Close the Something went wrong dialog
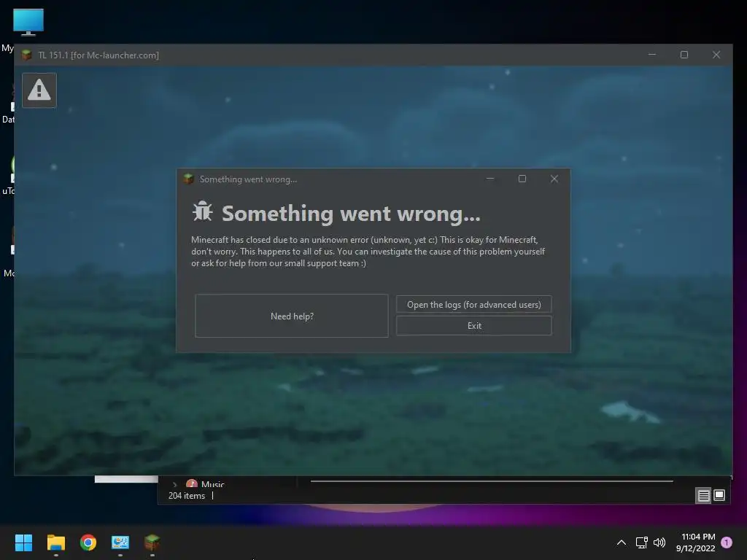Image resolution: width=747 pixels, height=560 pixels. point(554,179)
